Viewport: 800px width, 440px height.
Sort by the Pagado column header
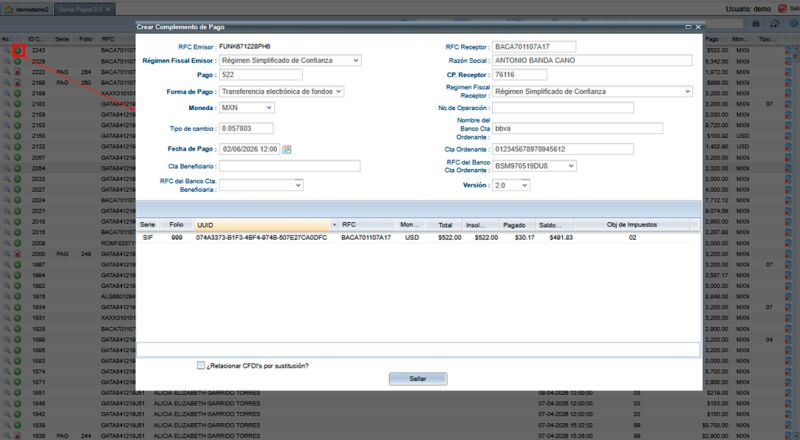point(514,225)
